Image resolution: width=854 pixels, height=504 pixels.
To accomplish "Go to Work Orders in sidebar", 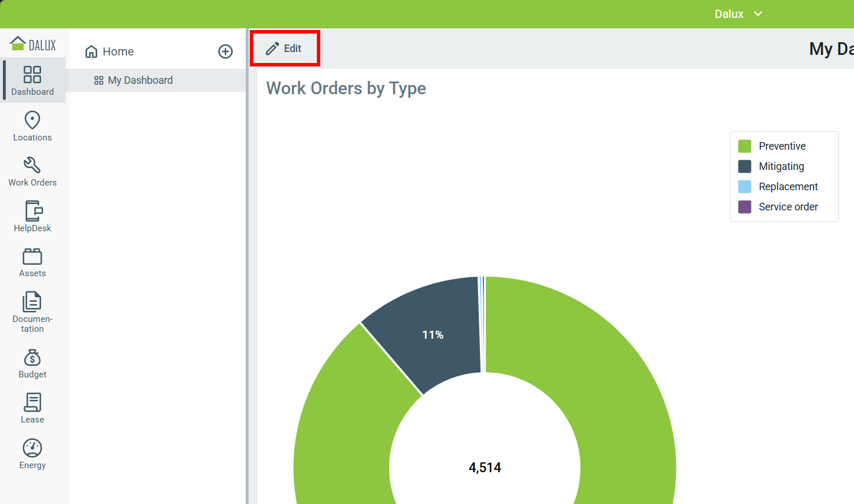I will tap(32, 172).
